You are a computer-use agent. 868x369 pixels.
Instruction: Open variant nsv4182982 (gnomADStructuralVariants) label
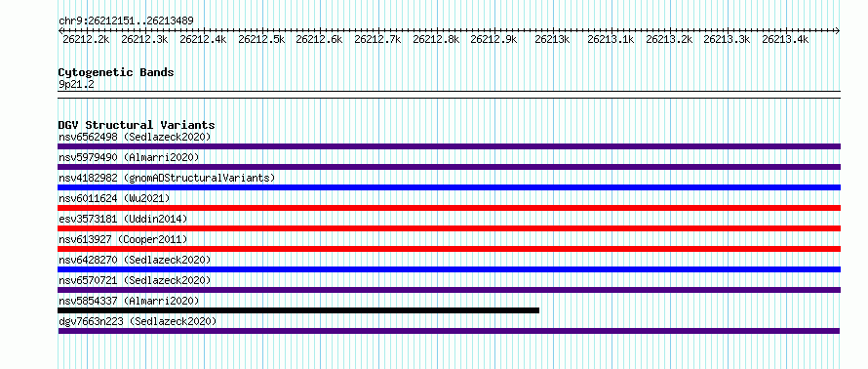[167, 178]
